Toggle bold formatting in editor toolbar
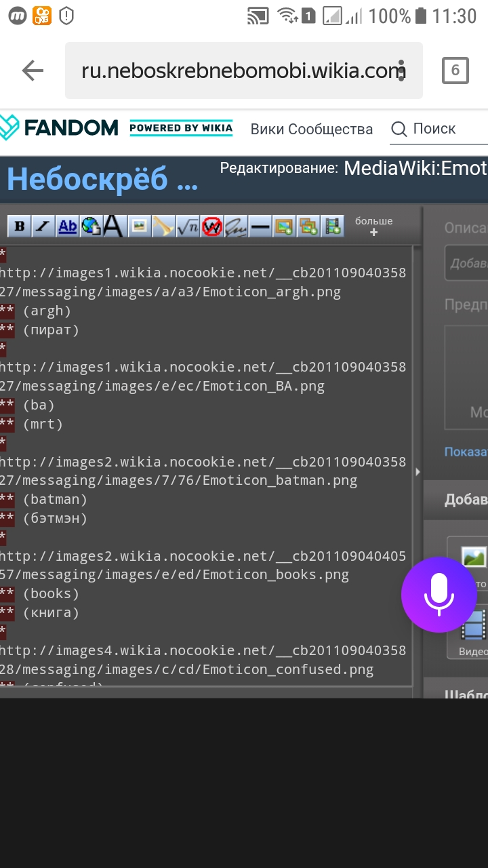Image resolution: width=488 pixels, height=868 pixels. click(x=20, y=226)
